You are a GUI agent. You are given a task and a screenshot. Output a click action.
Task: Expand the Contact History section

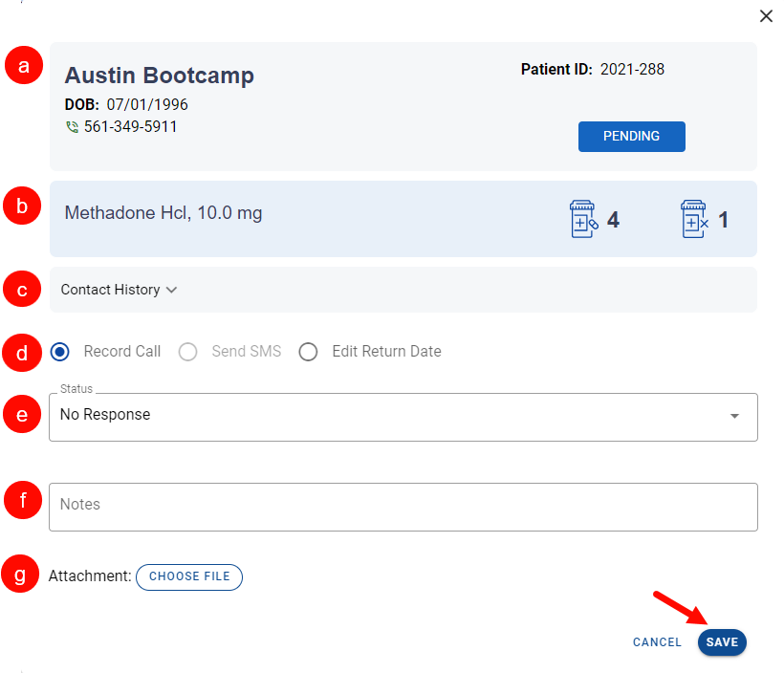(x=119, y=290)
